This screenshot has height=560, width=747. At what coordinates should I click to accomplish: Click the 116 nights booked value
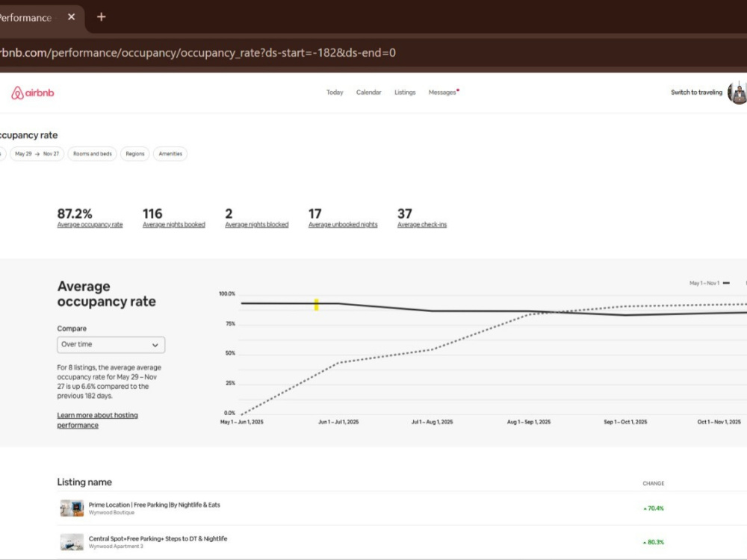pyautogui.click(x=152, y=214)
